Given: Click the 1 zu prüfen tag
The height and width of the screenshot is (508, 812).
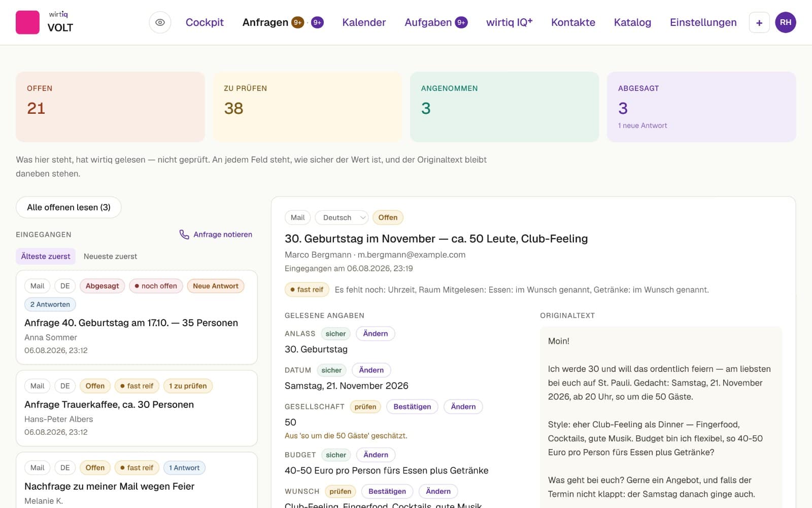Looking at the screenshot, I should point(188,386).
